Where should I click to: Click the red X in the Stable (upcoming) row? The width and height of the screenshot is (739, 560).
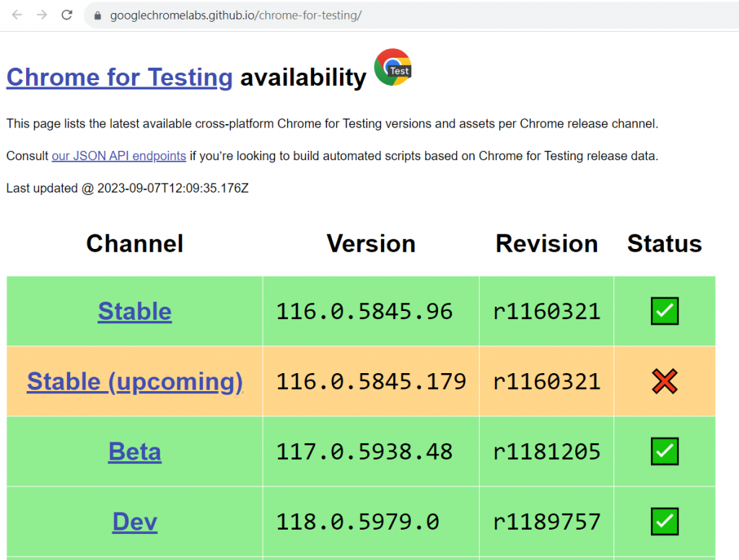[664, 382]
